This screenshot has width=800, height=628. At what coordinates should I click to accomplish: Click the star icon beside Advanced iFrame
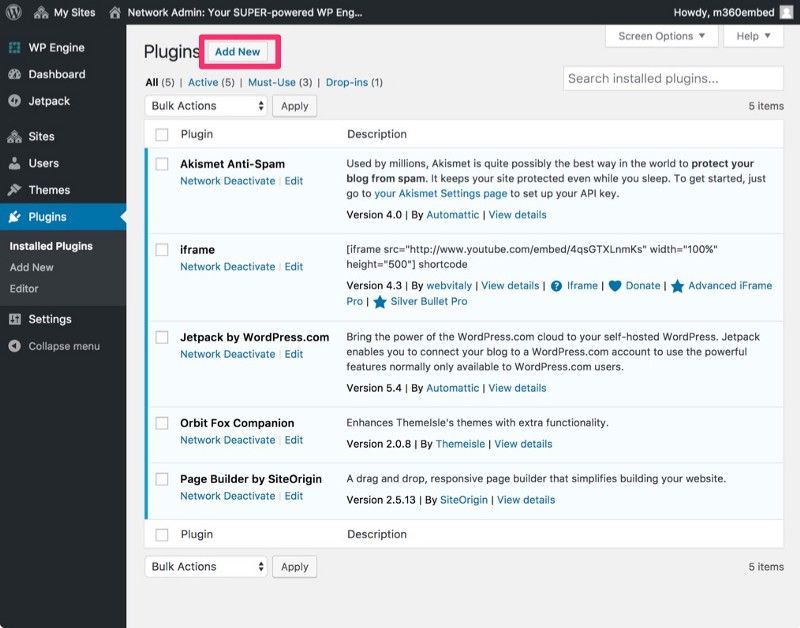pyautogui.click(x=678, y=286)
